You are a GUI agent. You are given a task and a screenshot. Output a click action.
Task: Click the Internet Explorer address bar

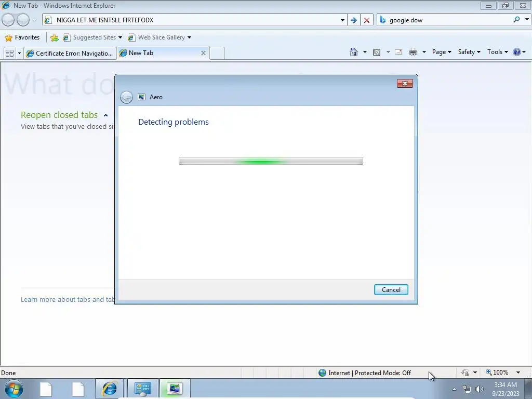click(195, 20)
